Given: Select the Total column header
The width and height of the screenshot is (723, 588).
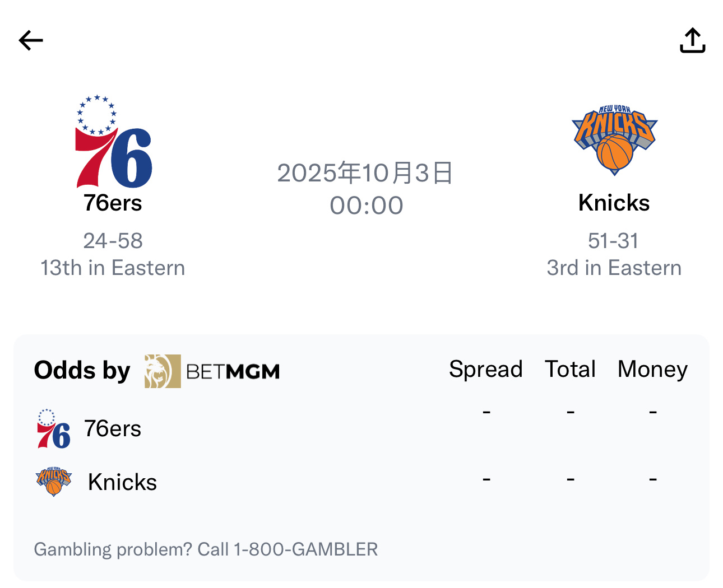Looking at the screenshot, I should point(570,369).
